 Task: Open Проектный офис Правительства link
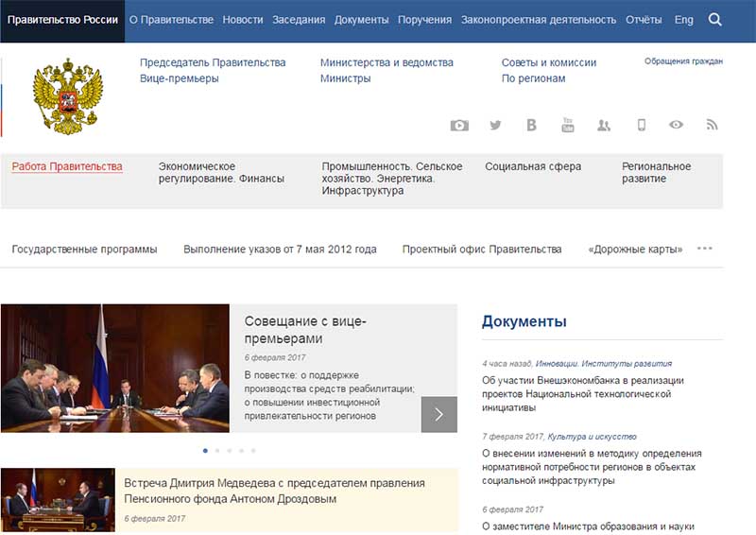pos(482,250)
